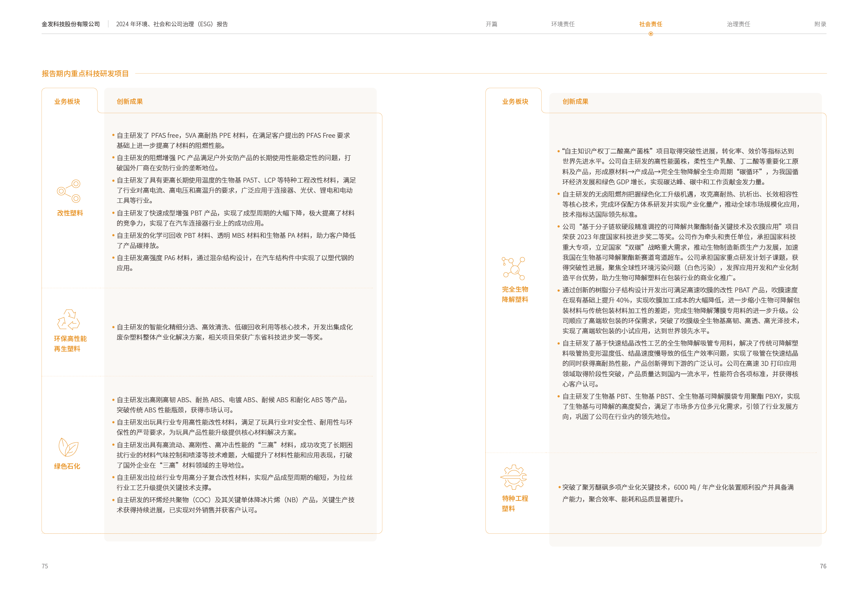Click the 金发科技股份有限公司 company name
This screenshot has width=868, height=589.
click(x=71, y=24)
